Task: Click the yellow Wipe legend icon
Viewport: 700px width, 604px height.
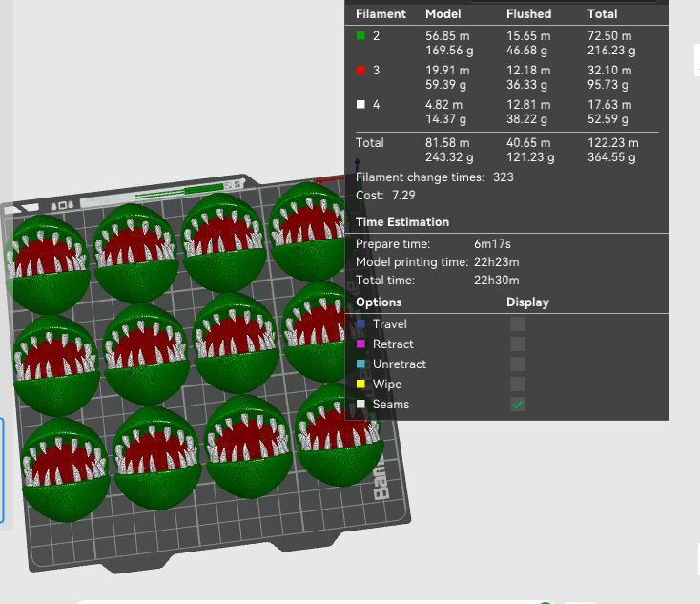Action: pos(360,384)
